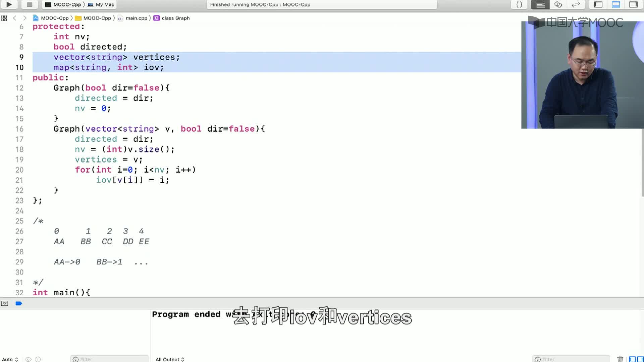The width and height of the screenshot is (644, 362).
Task: Click the activity status 'Finished running' bar
Action: [322, 4]
